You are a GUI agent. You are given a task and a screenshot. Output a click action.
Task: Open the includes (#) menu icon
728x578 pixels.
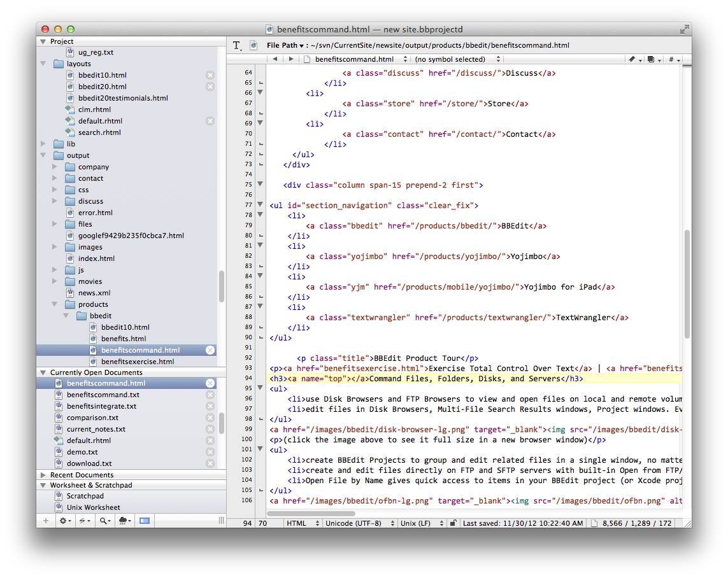pyautogui.click(x=673, y=59)
